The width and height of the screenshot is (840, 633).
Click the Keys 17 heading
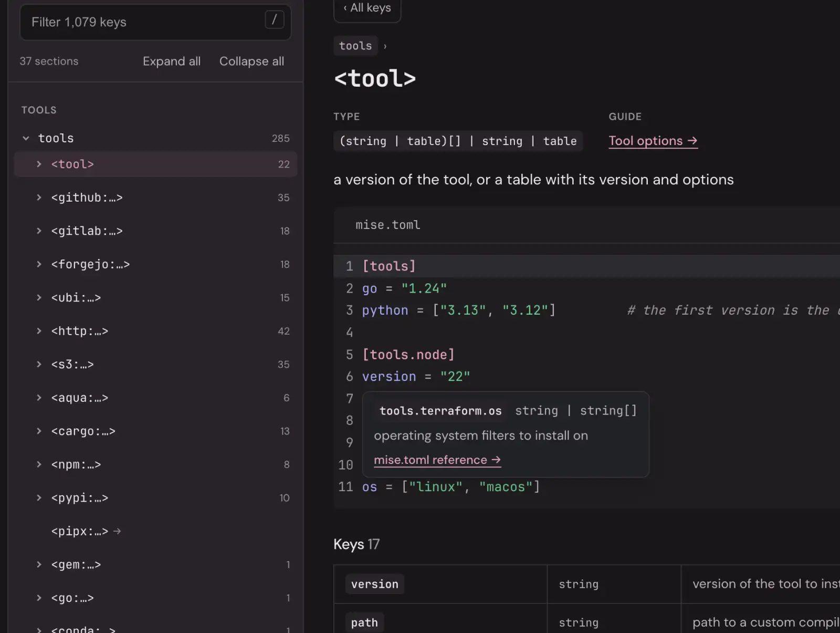point(356,544)
